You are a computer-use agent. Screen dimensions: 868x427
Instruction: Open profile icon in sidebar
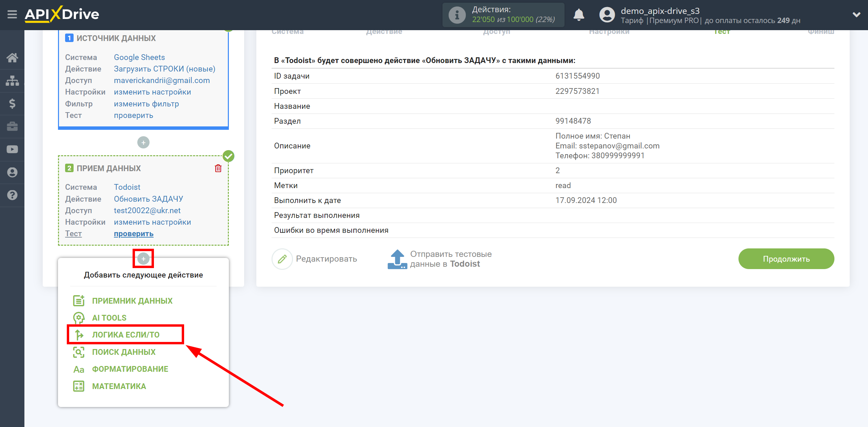(x=12, y=172)
